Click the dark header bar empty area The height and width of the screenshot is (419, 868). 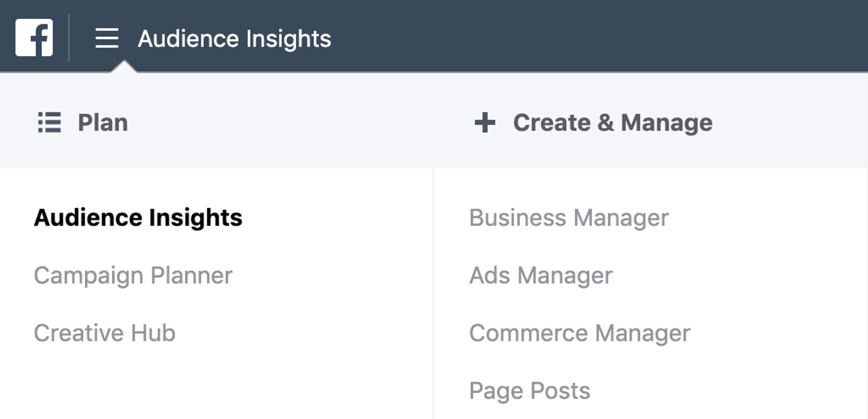593,36
